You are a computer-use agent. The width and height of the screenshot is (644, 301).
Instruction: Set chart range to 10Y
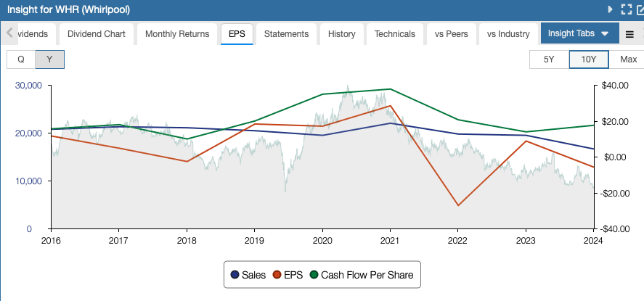589,59
